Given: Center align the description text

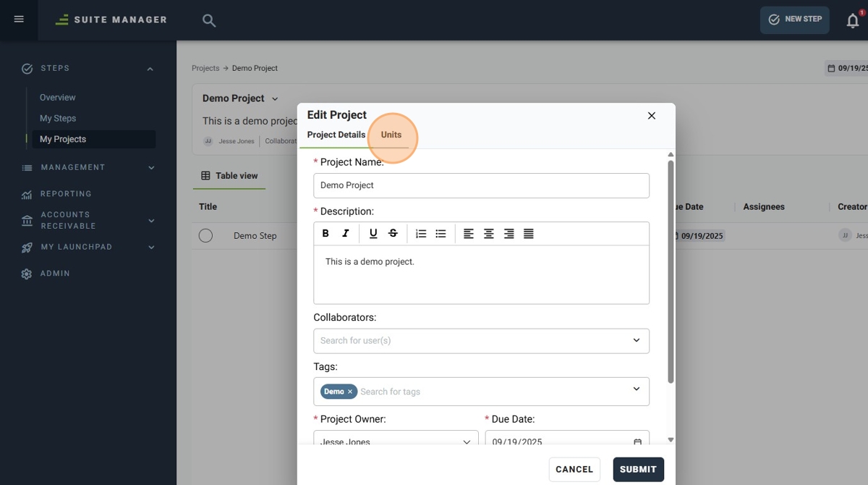Looking at the screenshot, I should pos(489,233).
